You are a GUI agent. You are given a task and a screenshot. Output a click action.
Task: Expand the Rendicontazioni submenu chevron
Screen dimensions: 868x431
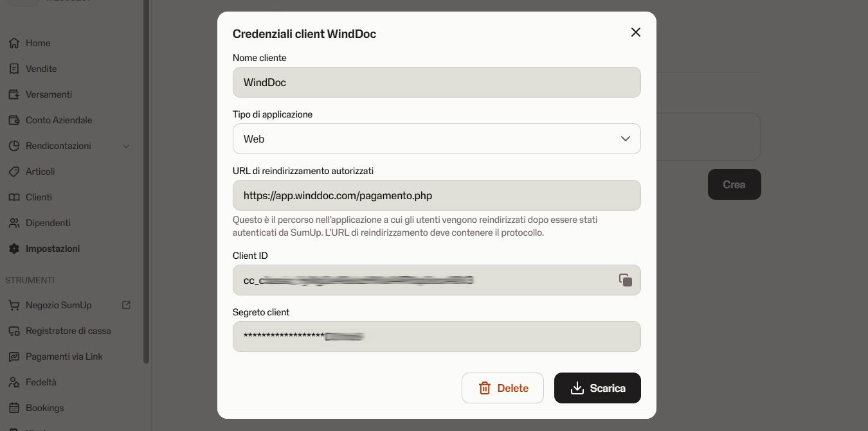pos(126,146)
